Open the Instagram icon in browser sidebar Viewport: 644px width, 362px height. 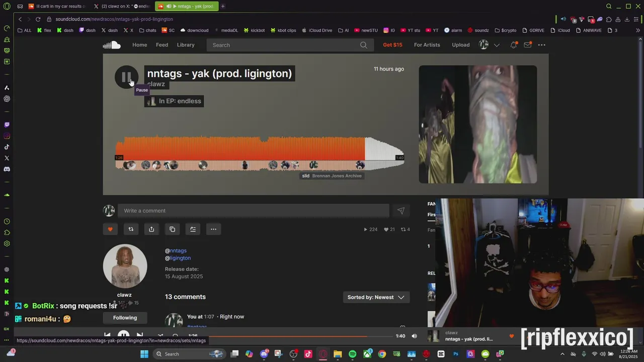pyautogui.click(x=7, y=136)
